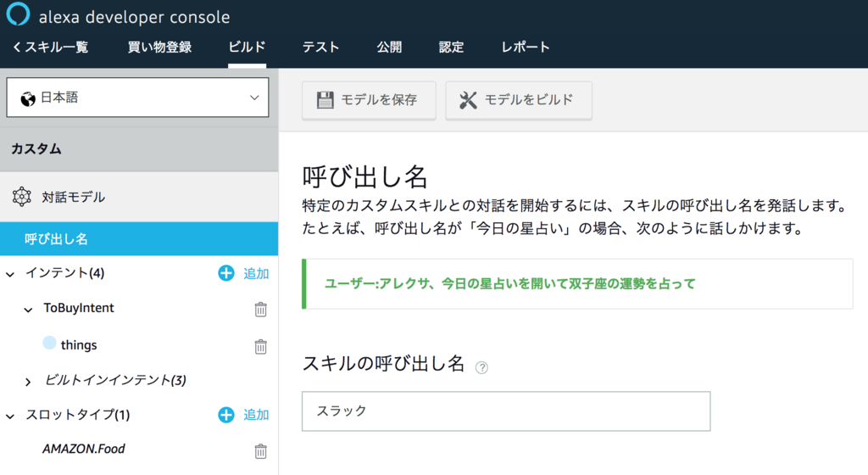Select the スロットタイプ(1) label
Screen dimensions: 868x475
(77, 415)
